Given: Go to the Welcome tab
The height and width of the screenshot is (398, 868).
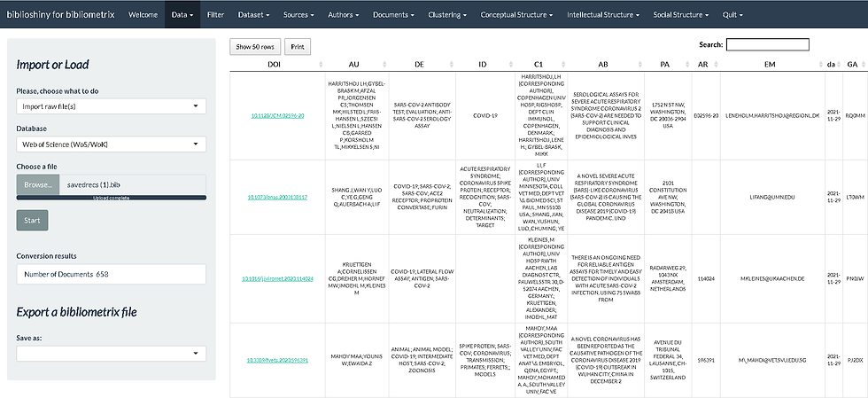Looking at the screenshot, I should click(x=143, y=15).
